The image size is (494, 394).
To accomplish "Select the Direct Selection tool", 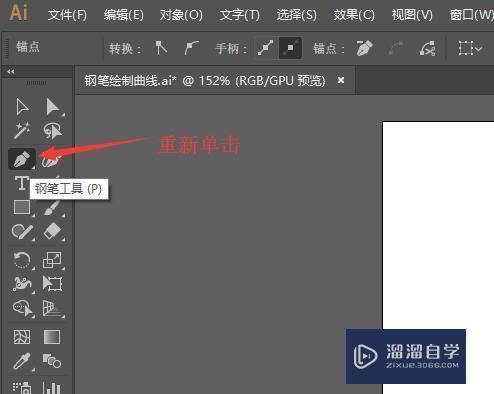I will tap(52, 107).
